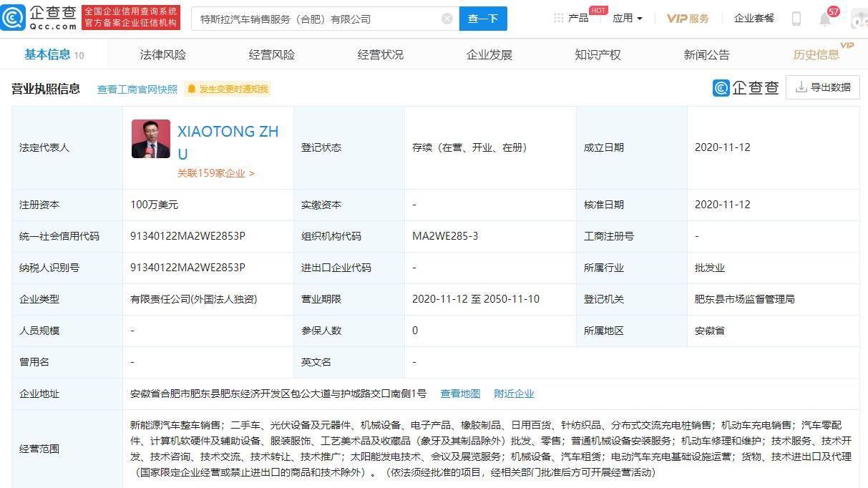Open the VIP服务 link
The width and height of the screenshot is (868, 488).
(x=688, y=19)
